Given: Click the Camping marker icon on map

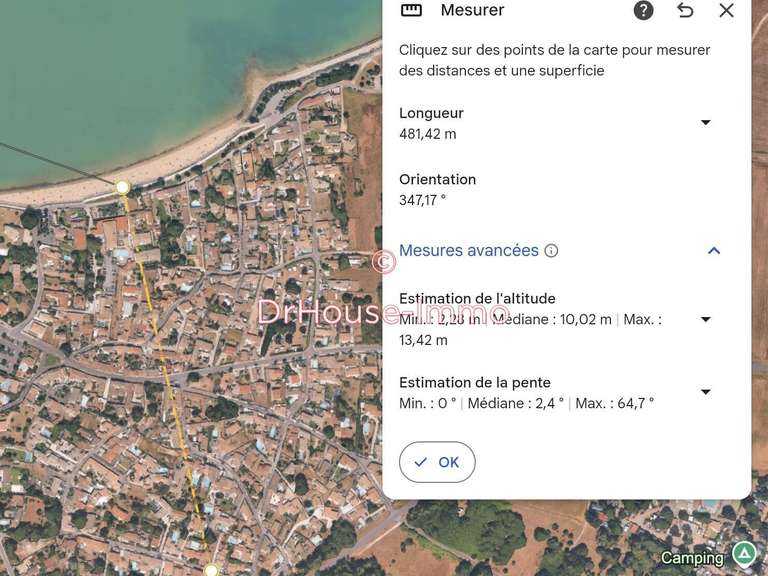Looking at the screenshot, I should (744, 554).
